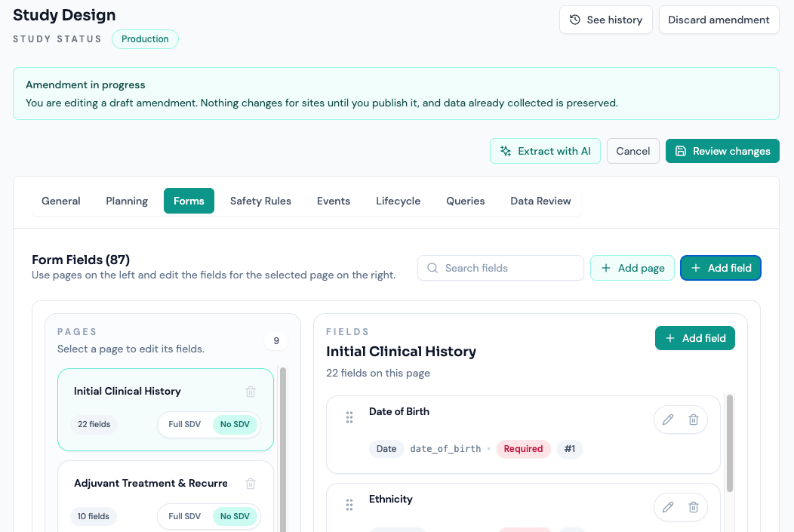The height and width of the screenshot is (532, 794).
Task: Grab the Ethnicity drag handle
Action: click(349, 505)
